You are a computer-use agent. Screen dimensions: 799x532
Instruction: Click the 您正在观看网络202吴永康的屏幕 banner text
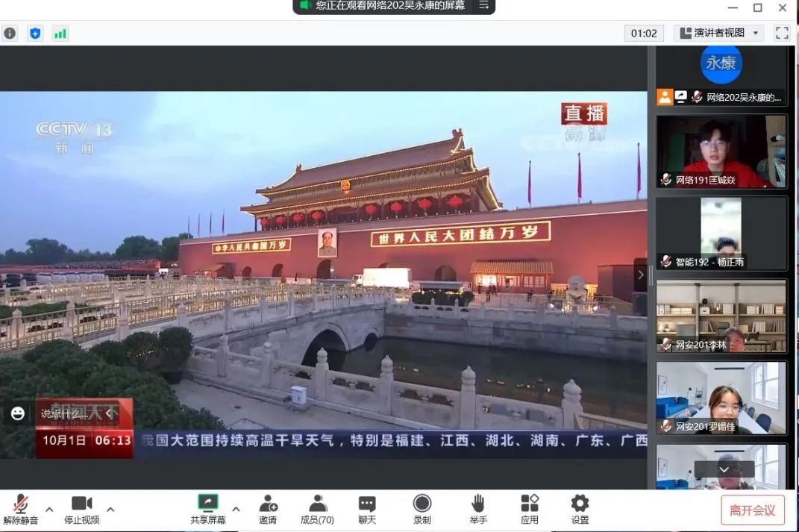coord(390,6)
